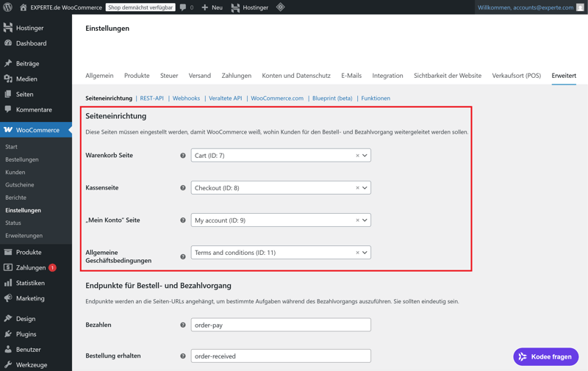Open the REST-API subsection link
Image resolution: width=588 pixels, height=371 pixels.
pyautogui.click(x=151, y=98)
